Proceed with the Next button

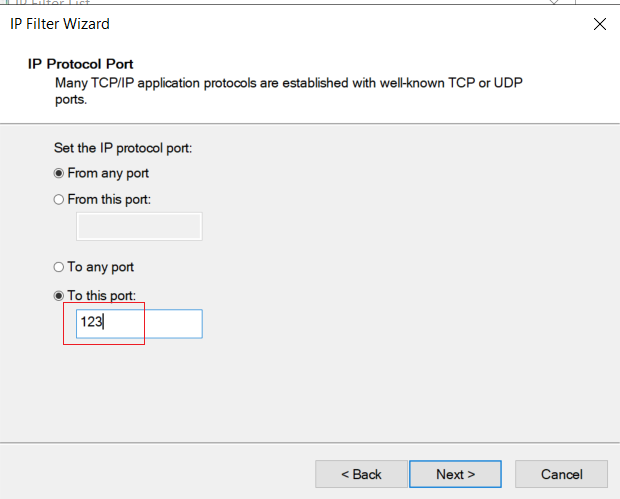click(455, 474)
